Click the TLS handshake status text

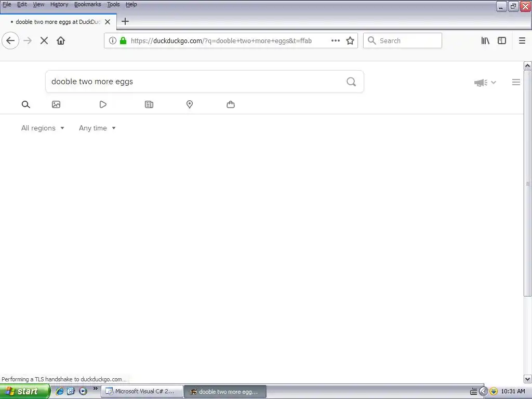coord(64,379)
